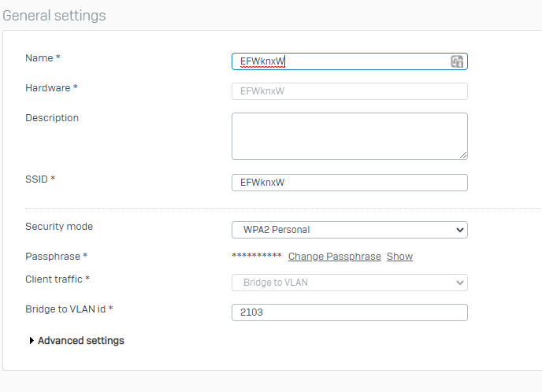Screen dimensions: 542x392
Task: Select the SSID input field
Action: pos(349,183)
